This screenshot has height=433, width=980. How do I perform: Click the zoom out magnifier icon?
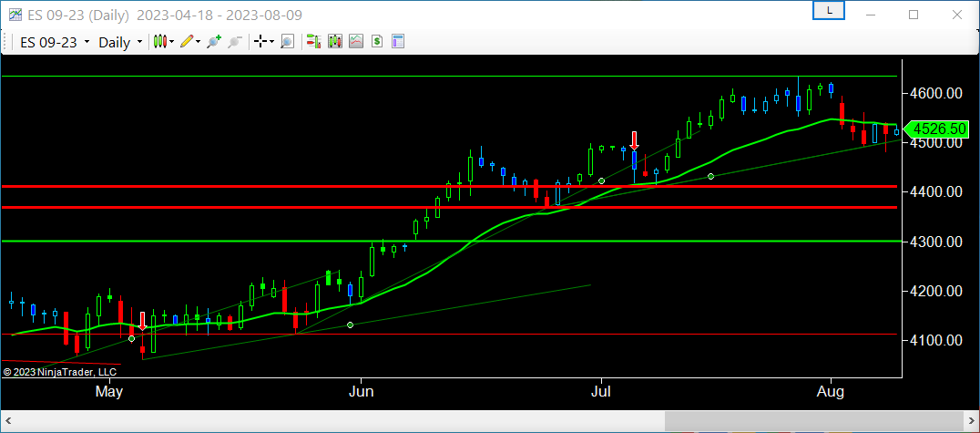click(235, 42)
